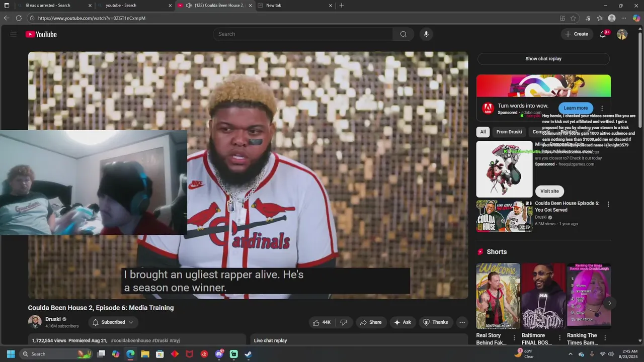Click the YouTube search input field
Image resolution: width=644 pixels, height=362 pixels.
point(303,34)
